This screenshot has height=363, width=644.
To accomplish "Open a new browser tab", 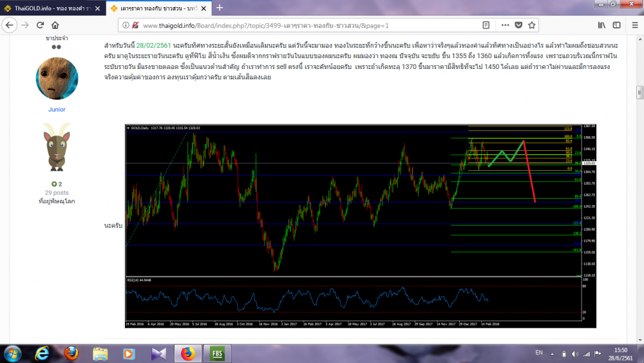I will [x=219, y=8].
